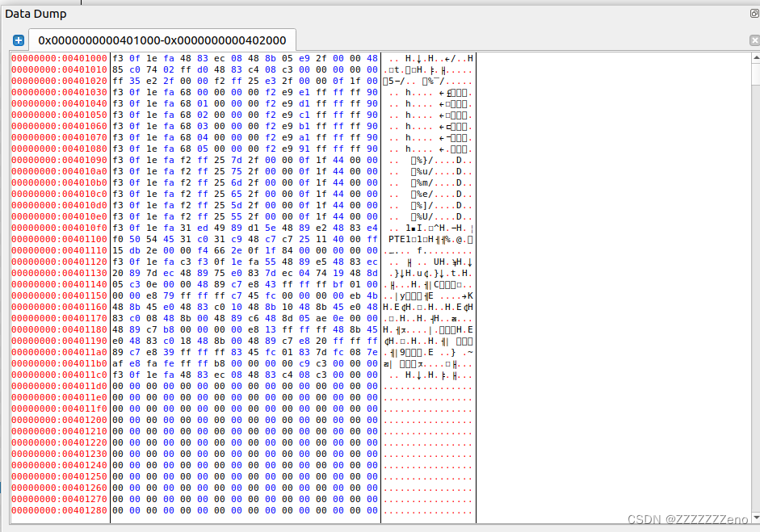The width and height of the screenshot is (760, 532).
Task: Click the scrollbar down arrow in Data Dump
Action: (756, 517)
